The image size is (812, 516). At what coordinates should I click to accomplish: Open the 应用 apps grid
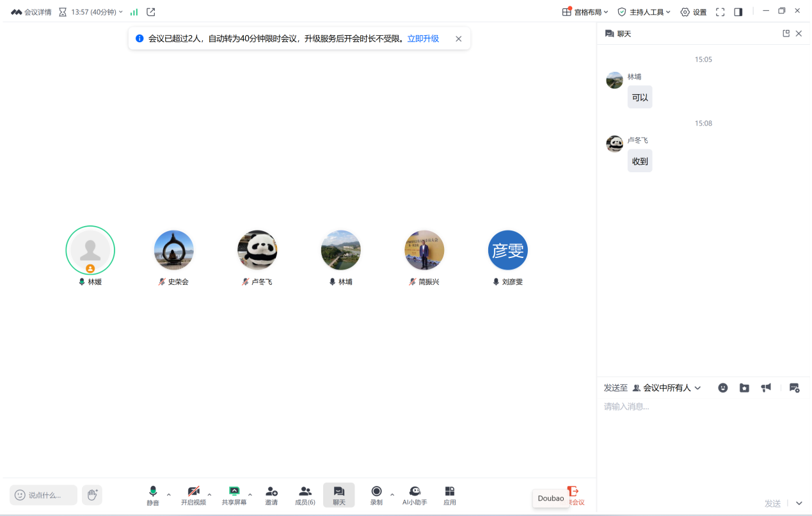pos(450,495)
